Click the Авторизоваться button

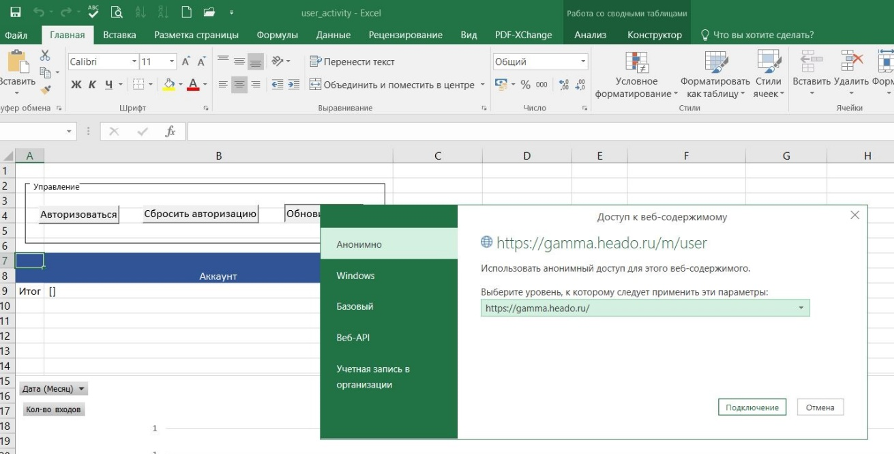[x=79, y=215]
